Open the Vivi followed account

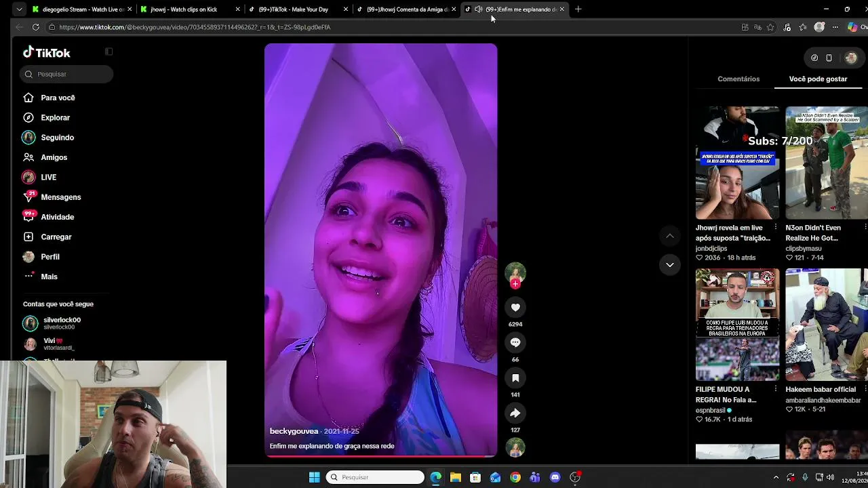[x=58, y=344]
